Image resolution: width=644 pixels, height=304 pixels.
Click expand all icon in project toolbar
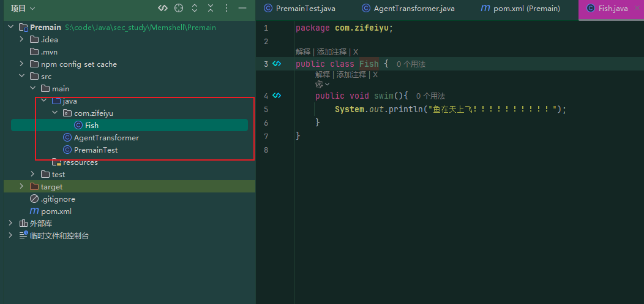(x=195, y=8)
